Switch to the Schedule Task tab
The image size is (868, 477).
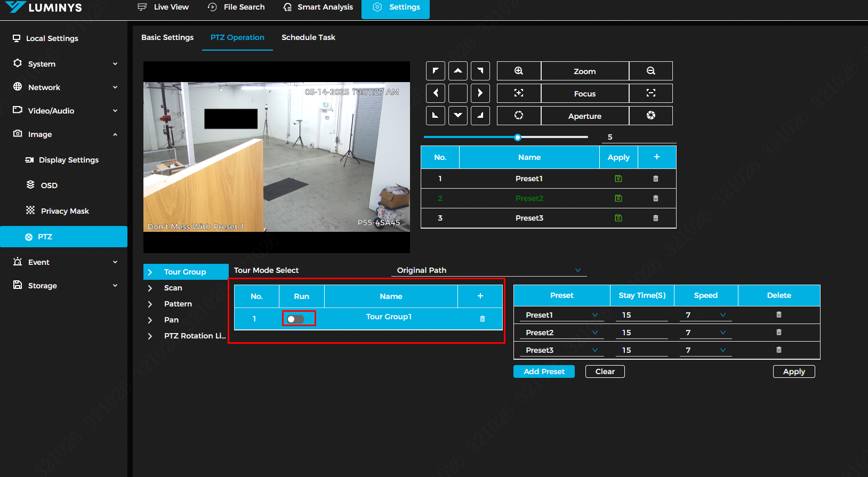[x=308, y=37]
